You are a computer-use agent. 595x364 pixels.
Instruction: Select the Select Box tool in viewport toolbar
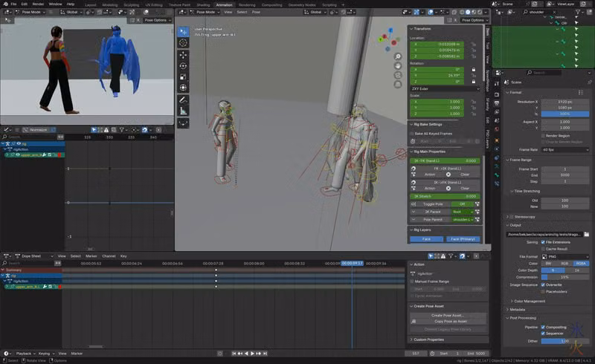pyautogui.click(x=183, y=32)
